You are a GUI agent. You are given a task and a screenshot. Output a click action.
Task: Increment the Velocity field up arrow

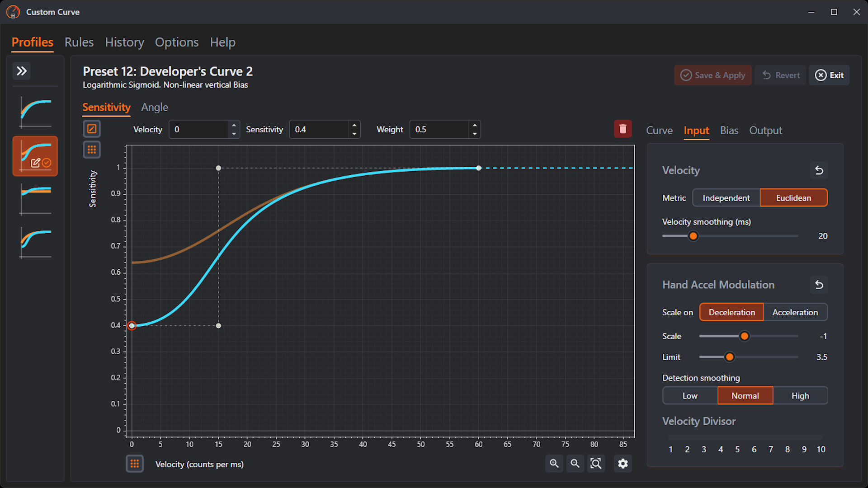pyautogui.click(x=234, y=125)
